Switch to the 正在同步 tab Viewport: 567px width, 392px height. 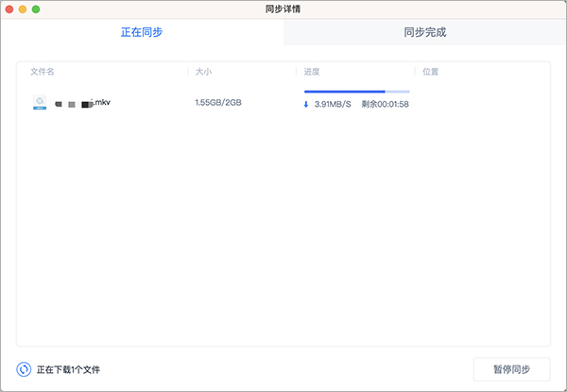point(142,32)
